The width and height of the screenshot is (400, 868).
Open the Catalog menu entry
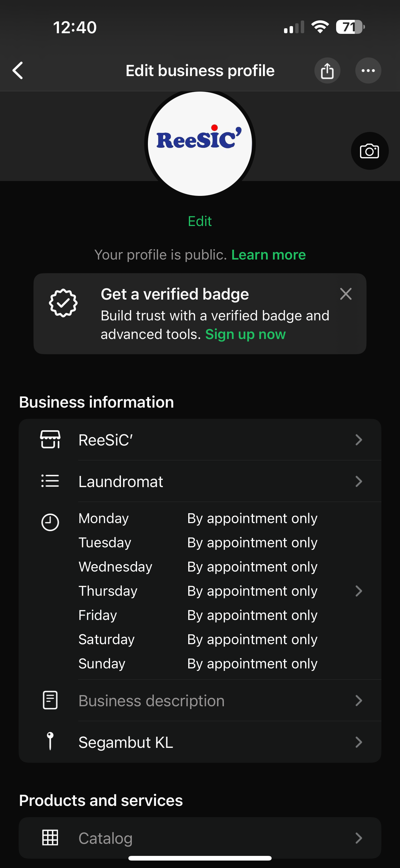(x=105, y=838)
